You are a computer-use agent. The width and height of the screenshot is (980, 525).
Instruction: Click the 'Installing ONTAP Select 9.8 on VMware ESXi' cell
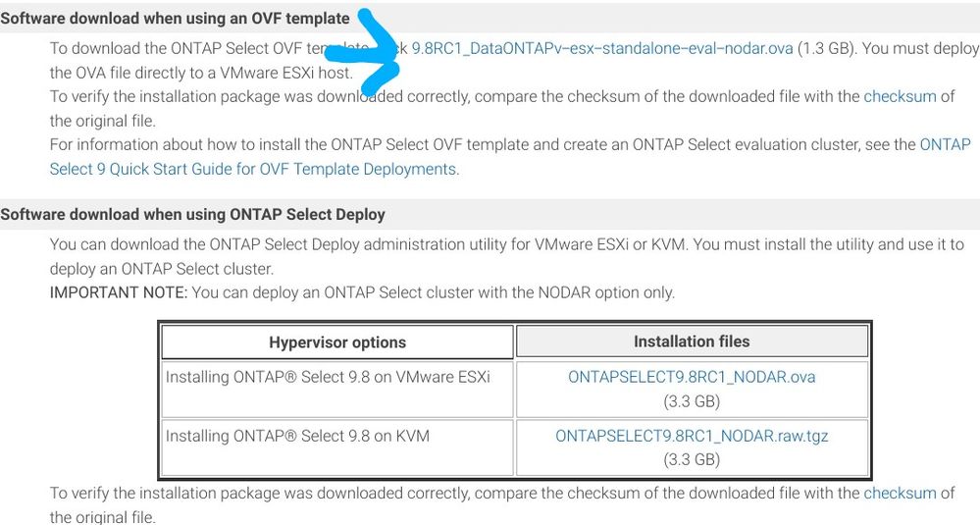tap(328, 377)
